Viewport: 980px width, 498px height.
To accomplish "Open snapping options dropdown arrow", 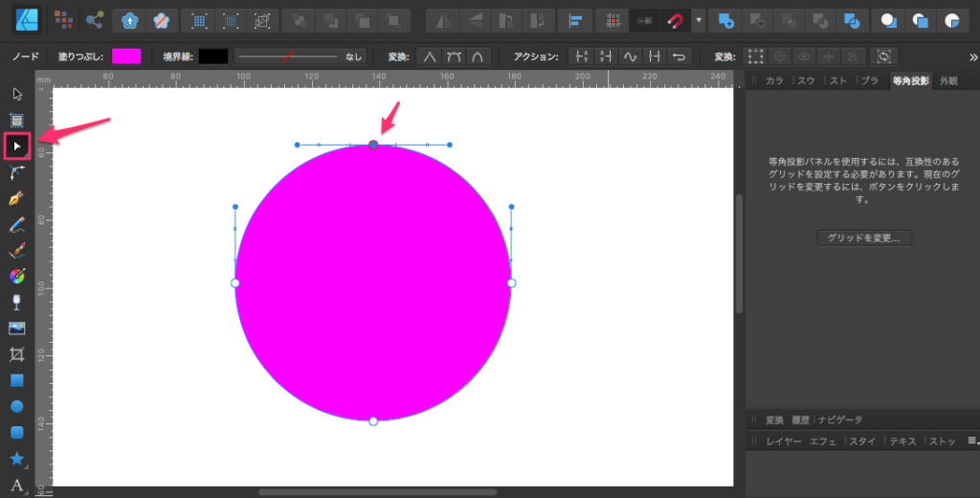I will tap(700, 19).
